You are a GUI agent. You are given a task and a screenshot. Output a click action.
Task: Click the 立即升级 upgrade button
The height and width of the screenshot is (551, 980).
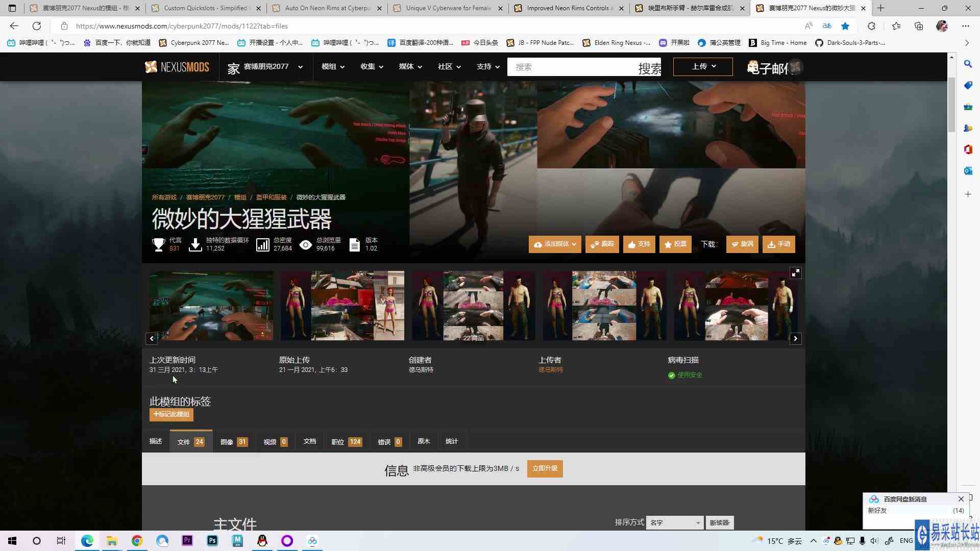545,469
